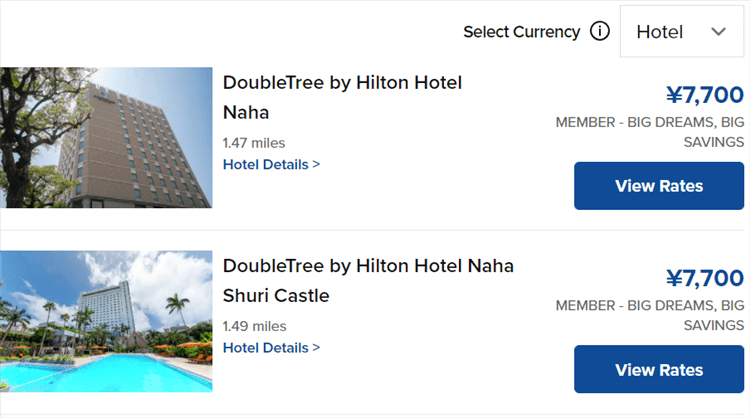Click the Select Currency label
750x418 pixels.
point(521,32)
